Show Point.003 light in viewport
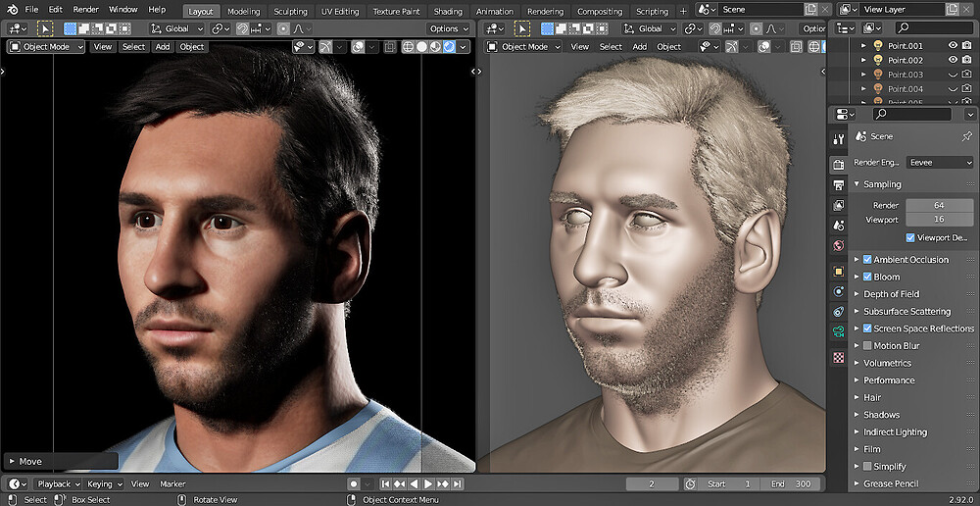Image resolution: width=980 pixels, height=506 pixels. click(954, 74)
